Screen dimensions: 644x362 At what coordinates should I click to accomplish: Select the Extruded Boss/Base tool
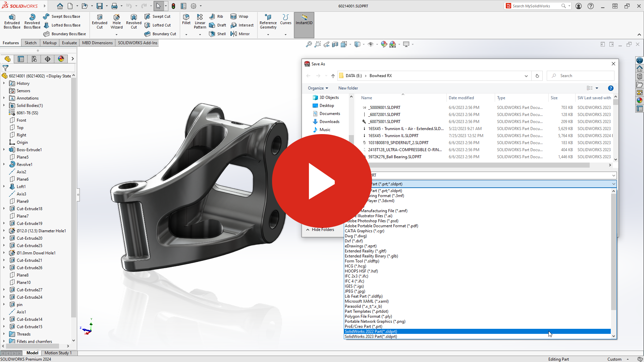tap(12, 22)
